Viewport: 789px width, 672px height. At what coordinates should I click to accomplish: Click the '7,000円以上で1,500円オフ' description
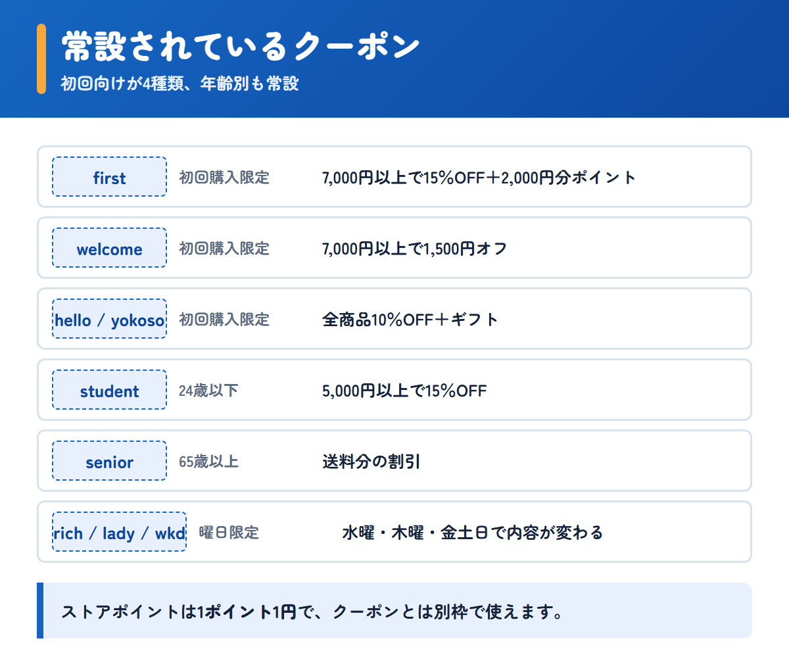[415, 249]
